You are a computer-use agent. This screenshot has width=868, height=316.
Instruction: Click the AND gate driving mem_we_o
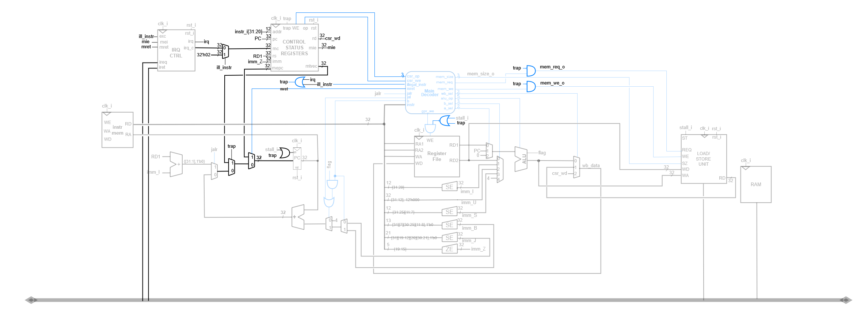[x=531, y=86]
